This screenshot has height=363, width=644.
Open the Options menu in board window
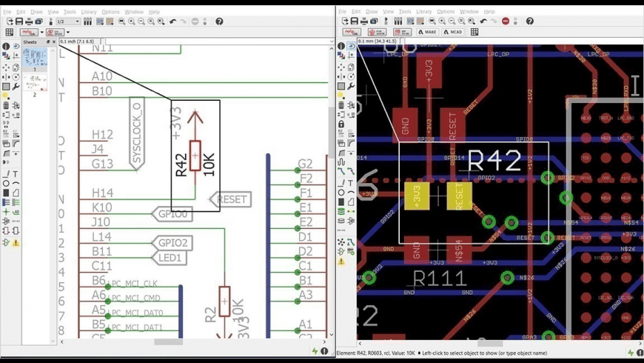click(446, 12)
